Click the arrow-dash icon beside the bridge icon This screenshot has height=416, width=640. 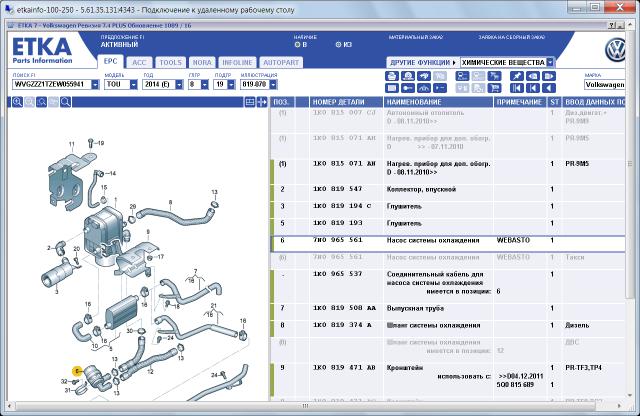tap(440, 88)
